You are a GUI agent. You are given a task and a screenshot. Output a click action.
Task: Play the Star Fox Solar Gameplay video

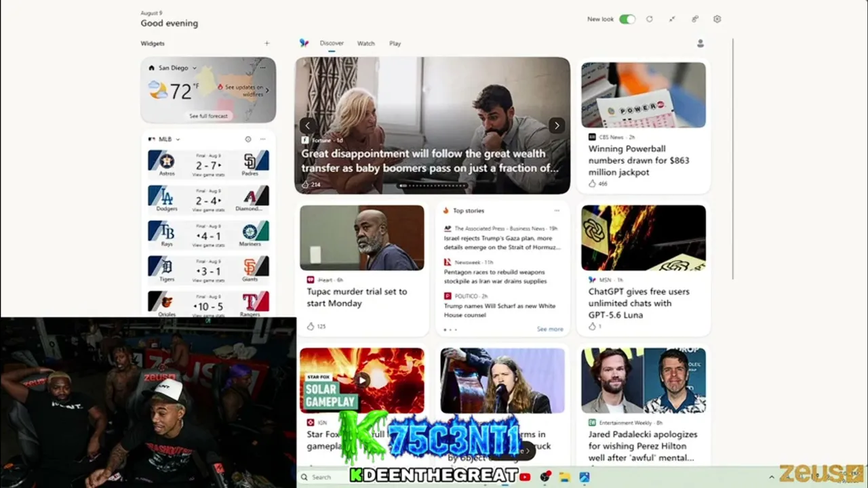tap(362, 380)
